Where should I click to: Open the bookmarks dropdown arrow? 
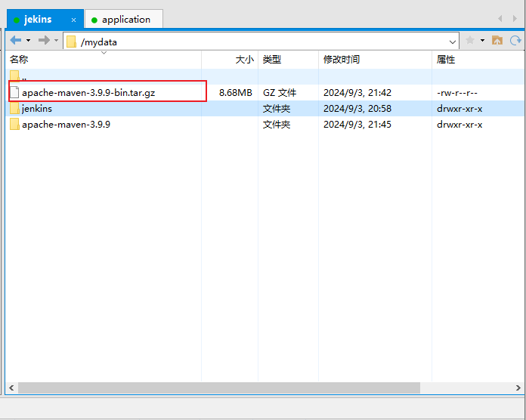tap(482, 41)
